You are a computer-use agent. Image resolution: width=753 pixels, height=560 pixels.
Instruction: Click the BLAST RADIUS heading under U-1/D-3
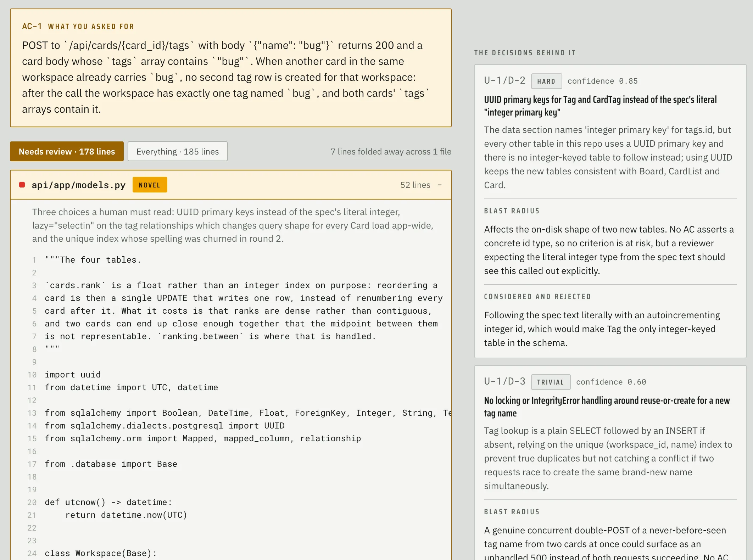pyautogui.click(x=512, y=512)
